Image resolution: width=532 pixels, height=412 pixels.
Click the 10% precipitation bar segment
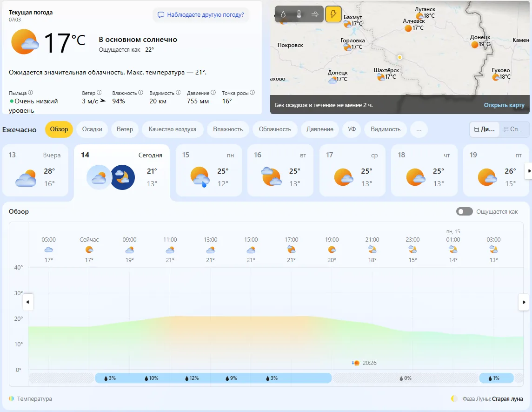[x=151, y=378]
